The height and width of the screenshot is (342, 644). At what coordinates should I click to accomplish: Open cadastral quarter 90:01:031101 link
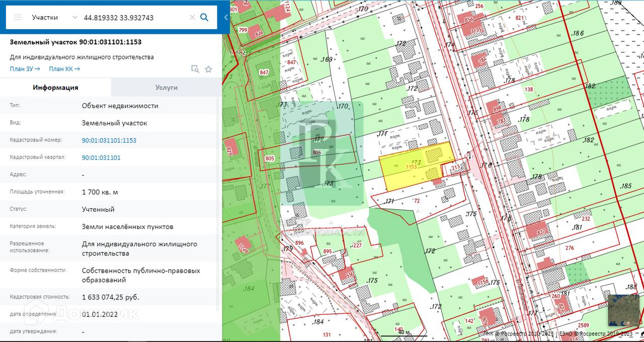pyautogui.click(x=101, y=157)
